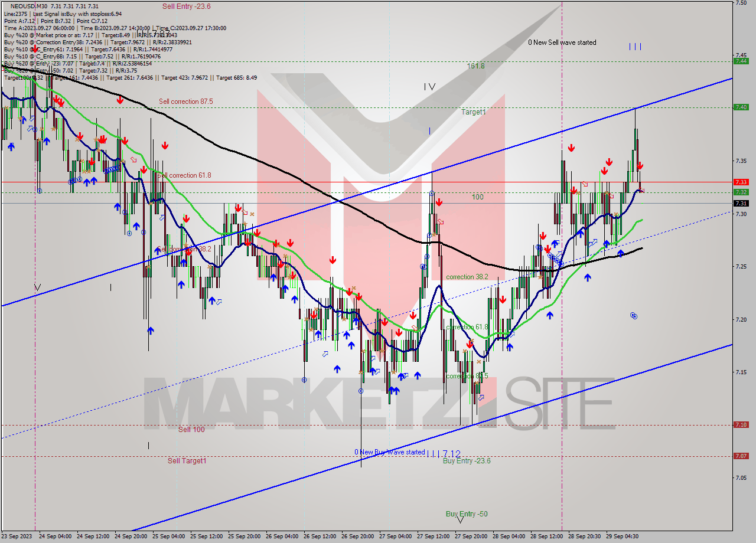This screenshot has width=756, height=543.
Task: Click '28 Sep 20:30' on time axis
Action: pos(584,537)
